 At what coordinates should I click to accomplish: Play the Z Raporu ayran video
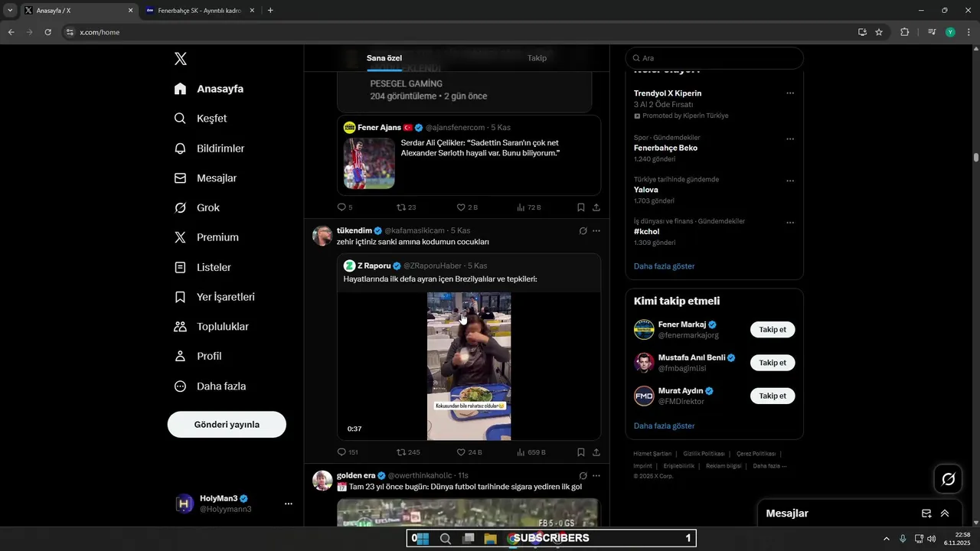469,366
